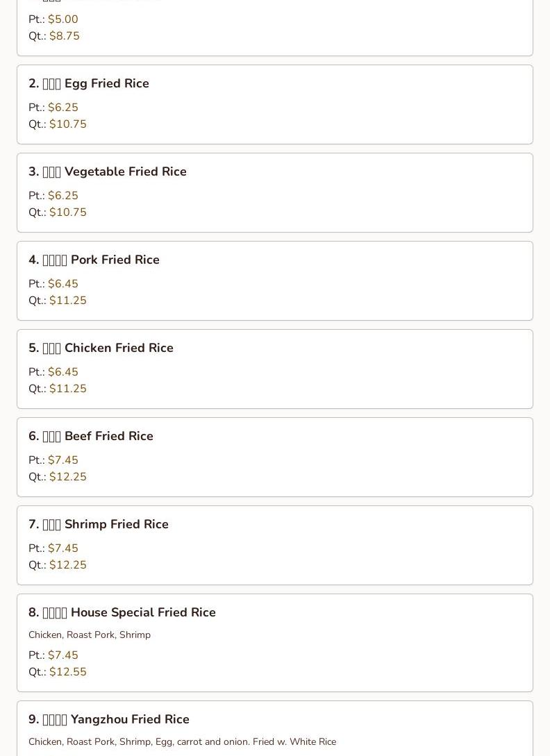Open House Special Fried Rice item
The width and height of the screenshot is (550, 756).
coord(275,643)
